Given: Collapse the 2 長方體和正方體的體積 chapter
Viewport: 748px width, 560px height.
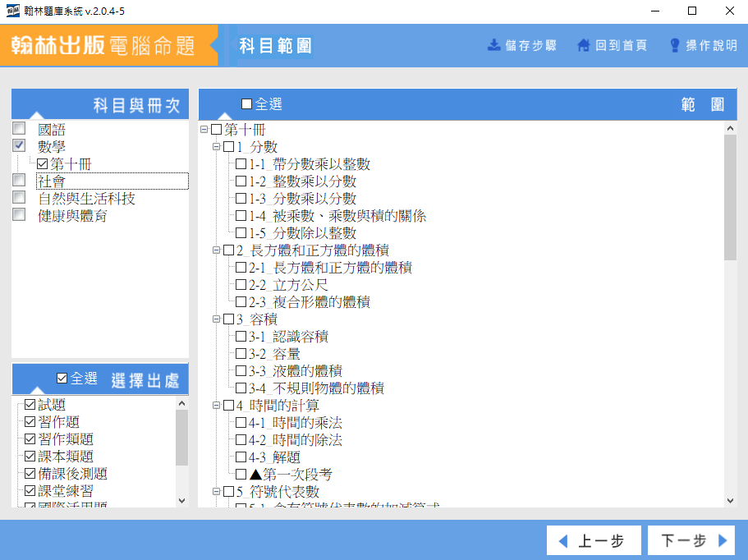Looking at the screenshot, I should point(217,250).
